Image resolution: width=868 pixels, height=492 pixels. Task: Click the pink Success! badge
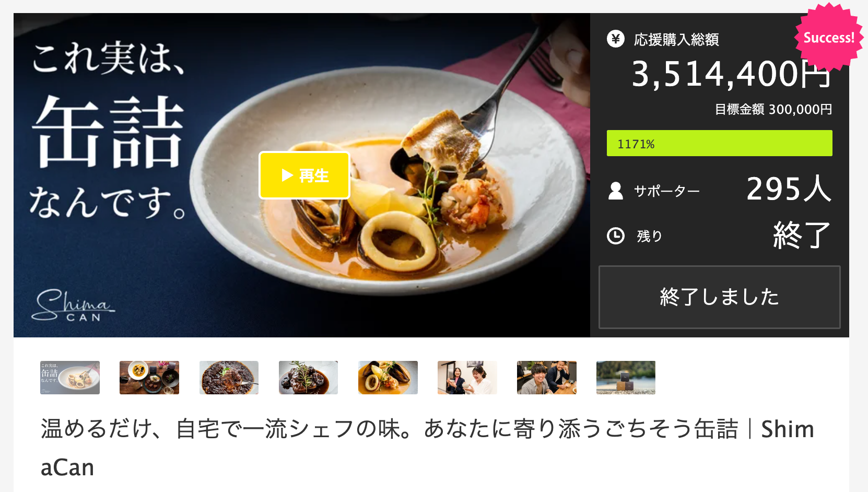point(829,38)
